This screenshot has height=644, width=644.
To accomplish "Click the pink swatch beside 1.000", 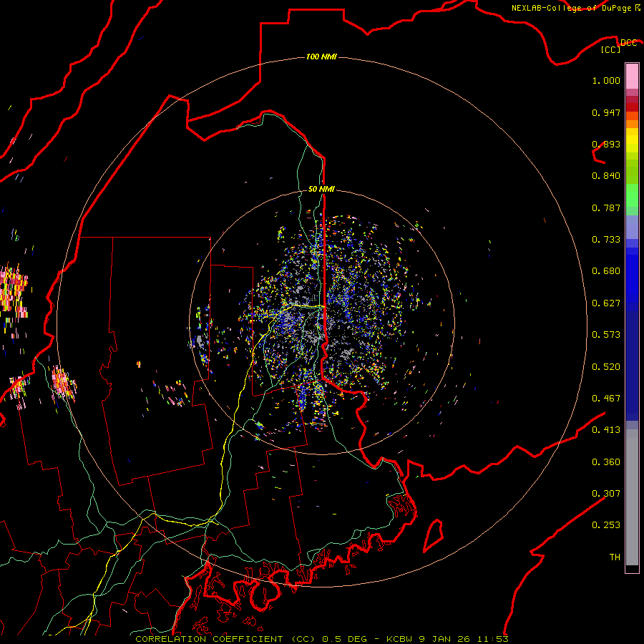I will point(632,77).
